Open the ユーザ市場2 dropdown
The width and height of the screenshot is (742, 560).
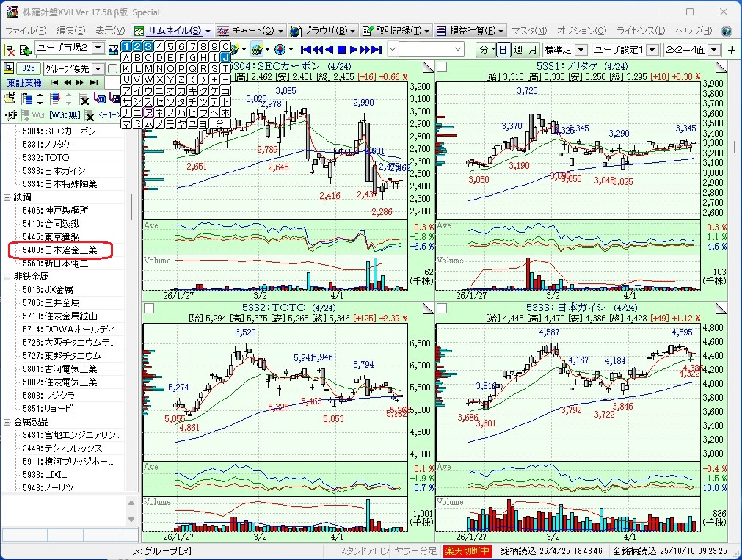tap(101, 49)
